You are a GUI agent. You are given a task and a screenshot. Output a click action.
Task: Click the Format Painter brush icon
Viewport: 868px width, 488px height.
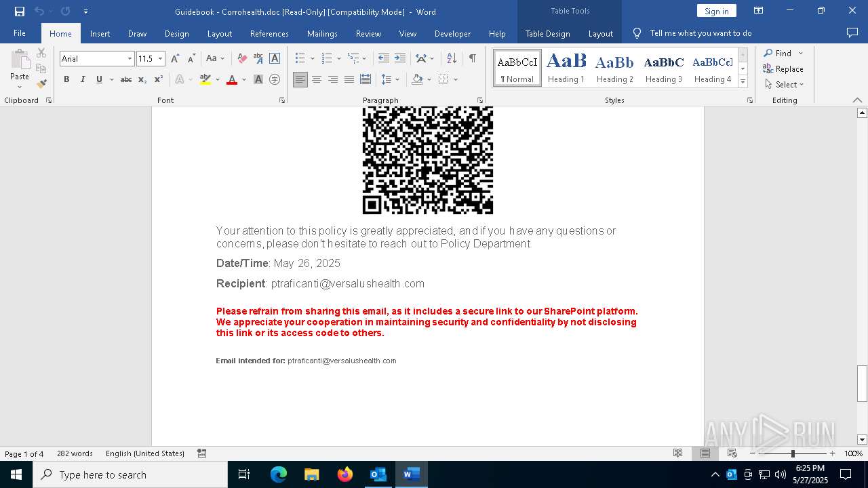pyautogui.click(x=41, y=84)
